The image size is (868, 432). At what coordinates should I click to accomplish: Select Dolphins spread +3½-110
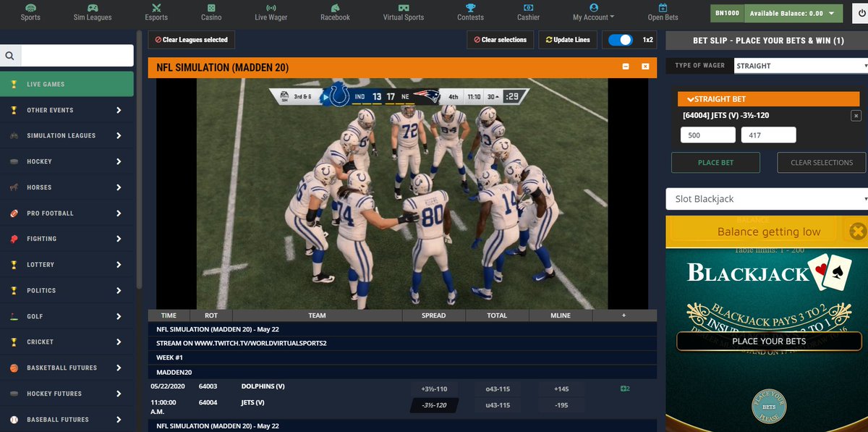pos(434,389)
